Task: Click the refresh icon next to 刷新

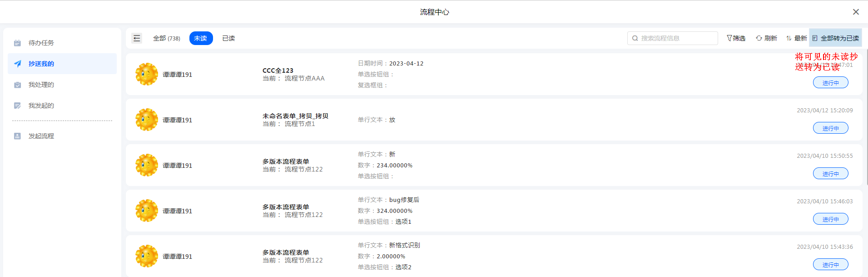Action: 759,38
